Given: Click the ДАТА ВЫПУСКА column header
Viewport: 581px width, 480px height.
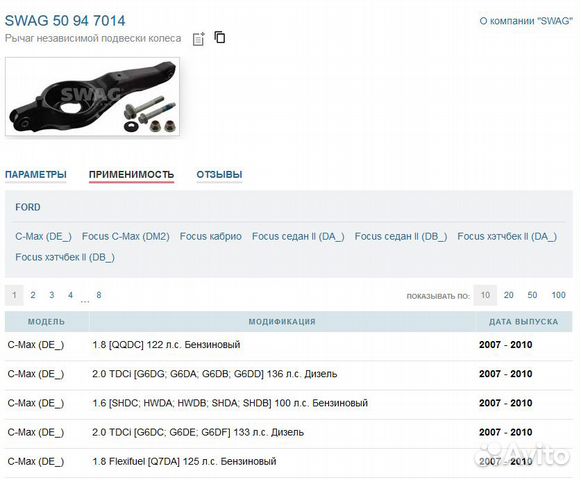Looking at the screenshot, I should point(524,322).
